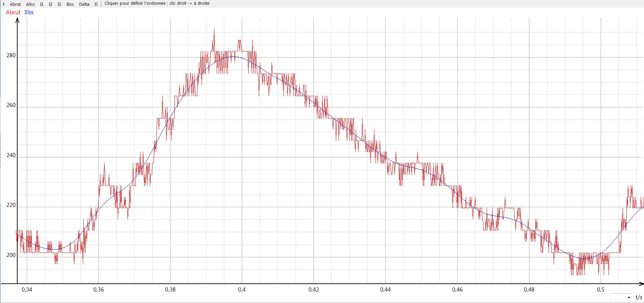
Task: Click the 0,5 tick on the time axis
Action: (600, 289)
